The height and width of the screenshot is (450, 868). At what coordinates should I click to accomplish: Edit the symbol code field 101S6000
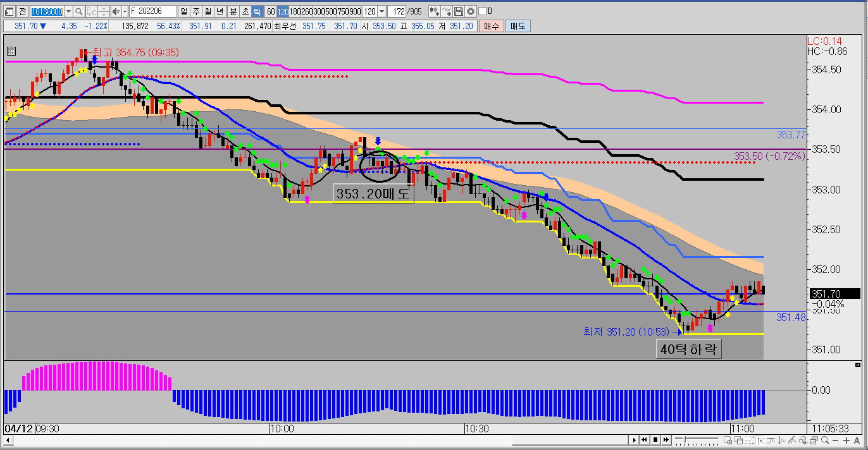pos(47,11)
